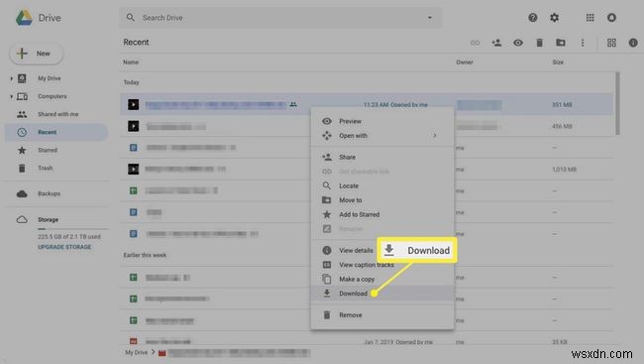Viewport: 644px width, 364px height.
Task: Click the toolbar trash Remove icon
Action: tap(540, 43)
